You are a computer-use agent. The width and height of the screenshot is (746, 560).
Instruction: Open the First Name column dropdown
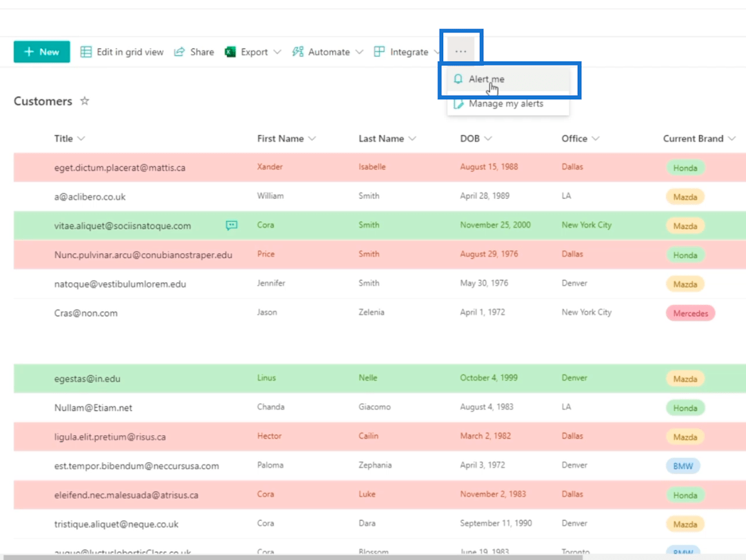(312, 139)
